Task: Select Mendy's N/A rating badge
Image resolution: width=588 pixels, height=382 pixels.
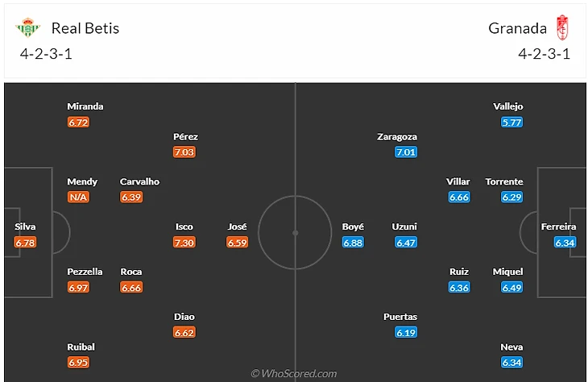Action: click(79, 197)
